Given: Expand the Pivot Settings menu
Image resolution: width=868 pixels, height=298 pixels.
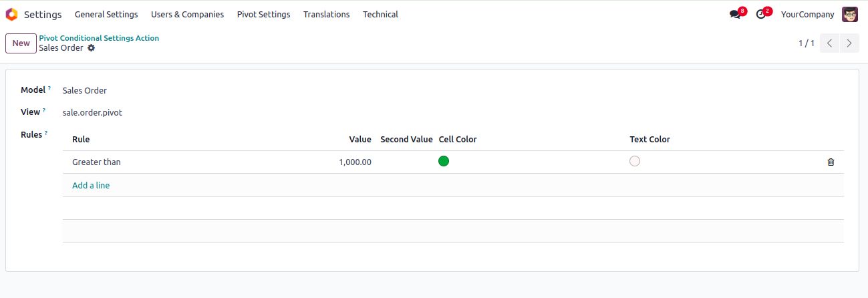Looking at the screenshot, I should click(263, 14).
